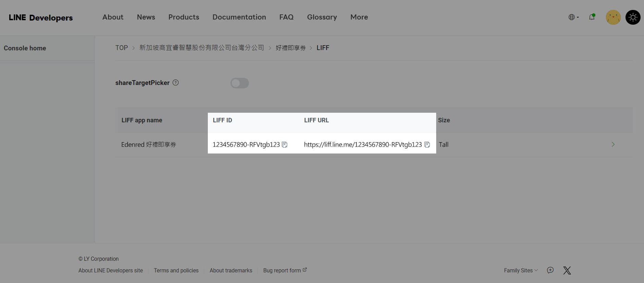Select the Edenred 好禮即享券 app name

pos(149,145)
